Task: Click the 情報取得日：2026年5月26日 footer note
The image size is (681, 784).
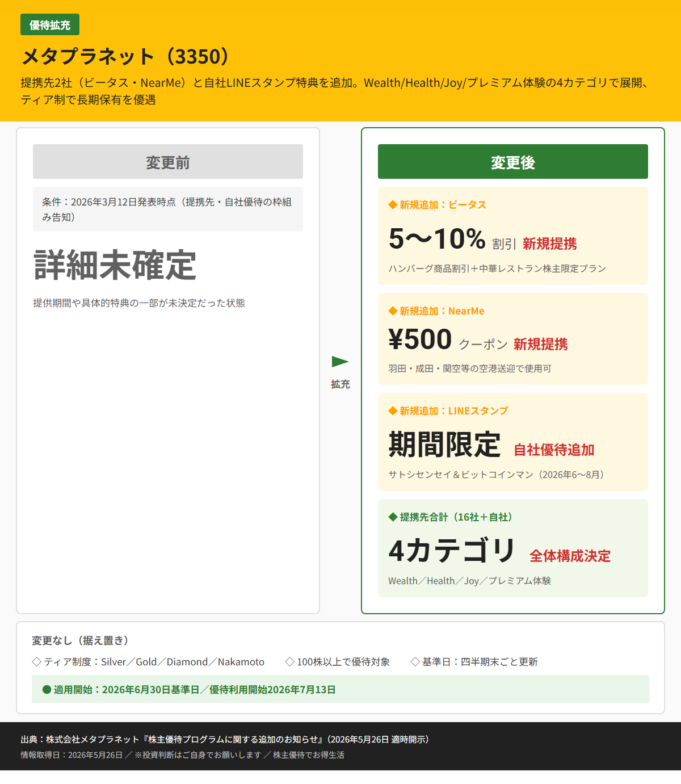Action: [183, 755]
